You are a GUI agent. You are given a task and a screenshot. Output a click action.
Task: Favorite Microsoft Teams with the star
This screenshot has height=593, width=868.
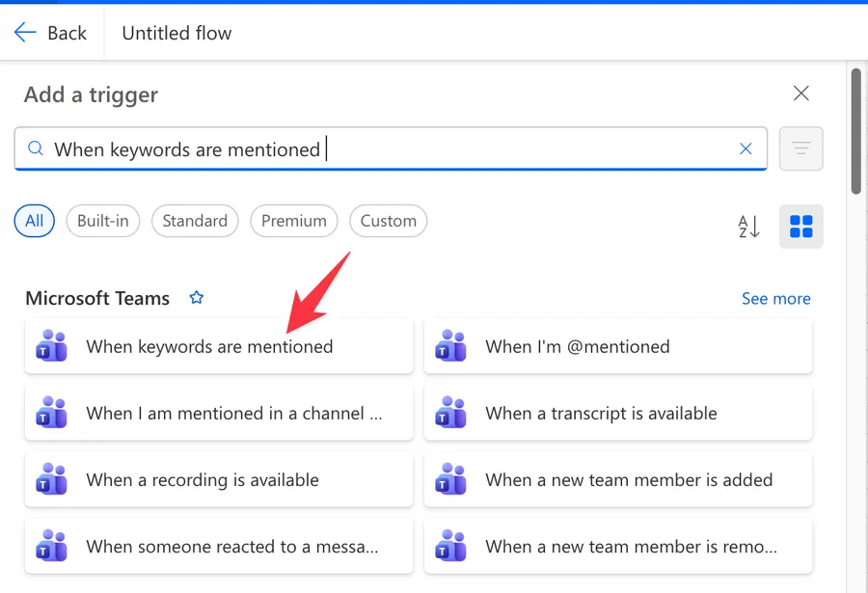[197, 298]
